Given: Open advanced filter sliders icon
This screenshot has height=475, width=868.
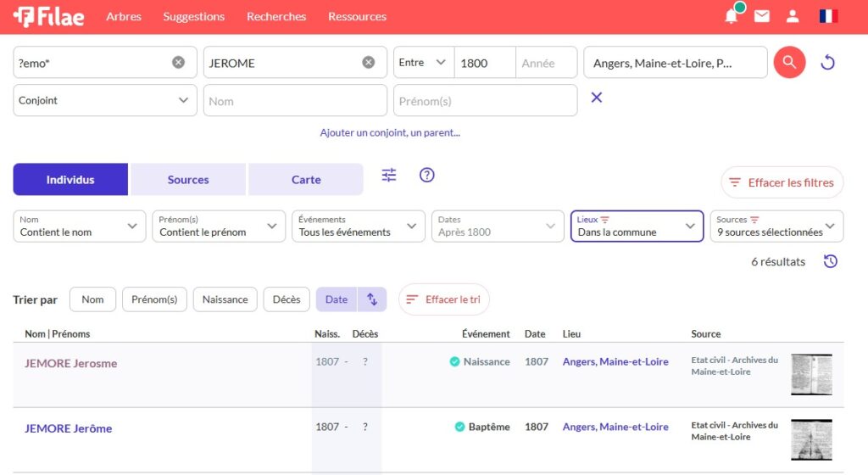Looking at the screenshot, I should [389, 175].
